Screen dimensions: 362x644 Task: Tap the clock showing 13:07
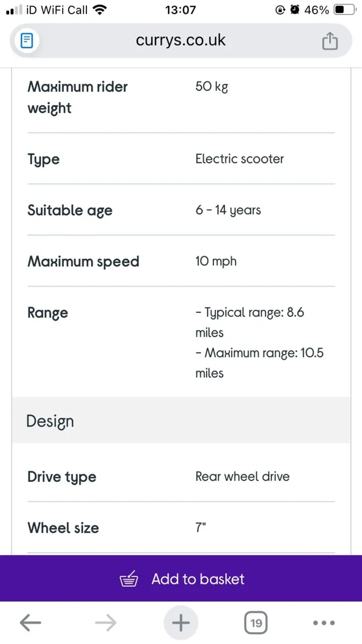click(181, 9)
